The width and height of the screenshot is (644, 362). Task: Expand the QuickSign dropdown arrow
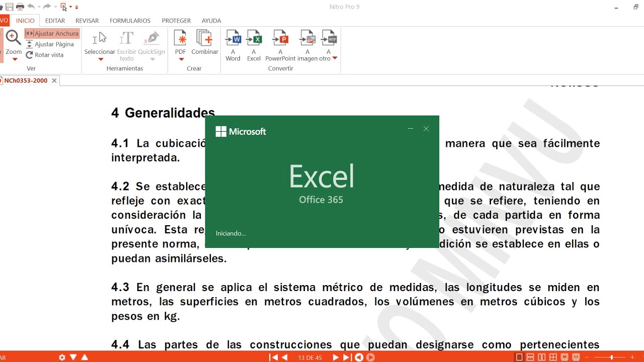click(152, 59)
